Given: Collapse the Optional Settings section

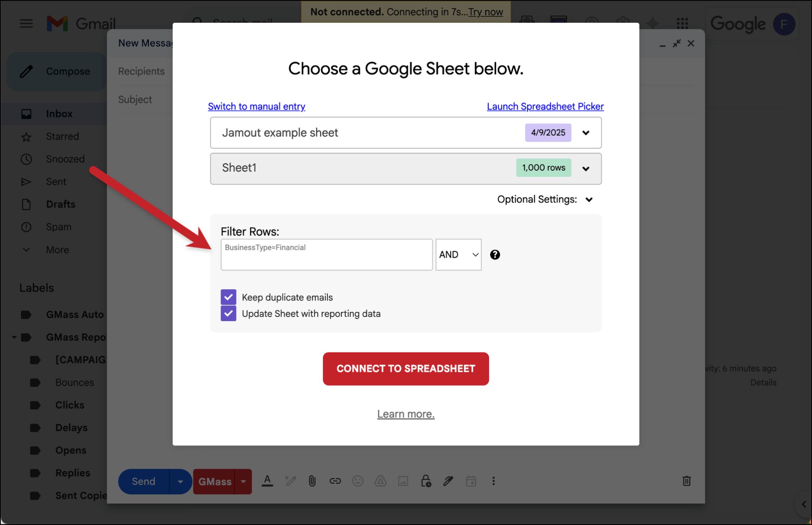Looking at the screenshot, I should tap(545, 199).
